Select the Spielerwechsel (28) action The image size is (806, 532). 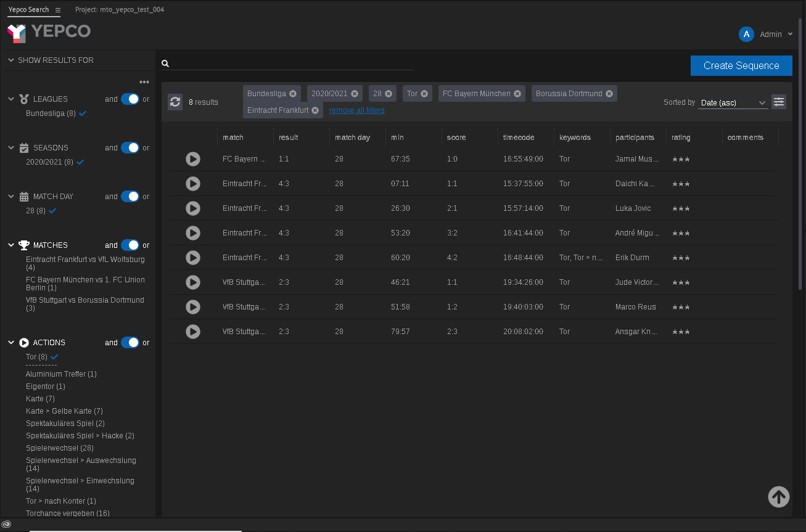(60, 448)
